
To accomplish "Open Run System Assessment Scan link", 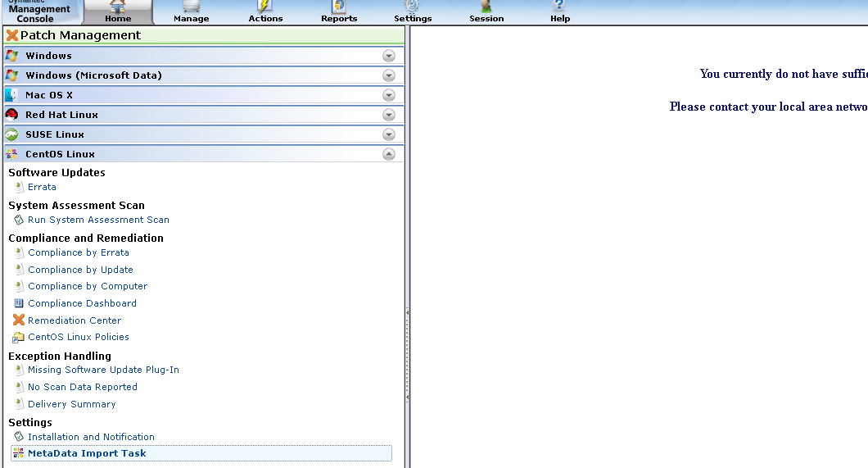I will [x=98, y=220].
